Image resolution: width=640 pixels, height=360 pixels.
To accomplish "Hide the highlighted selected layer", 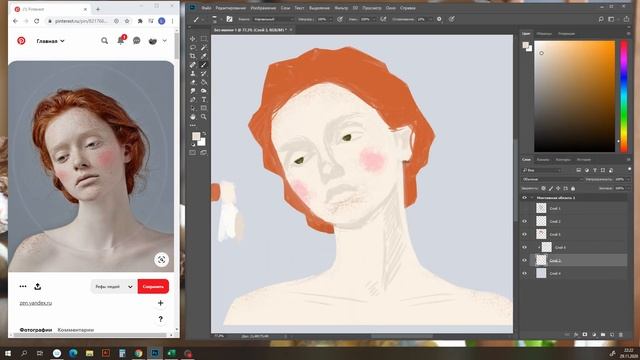I will [x=524, y=260].
